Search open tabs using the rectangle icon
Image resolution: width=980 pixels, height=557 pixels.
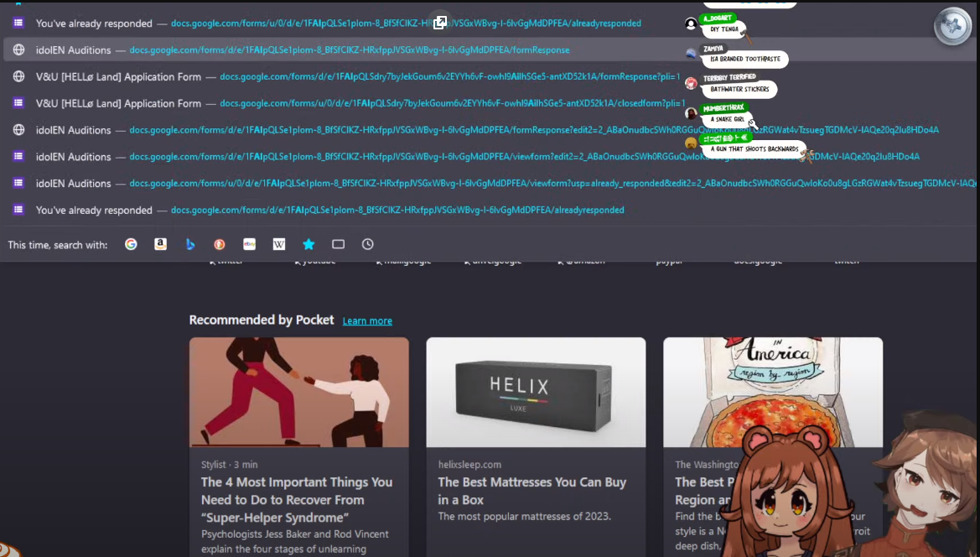pyautogui.click(x=338, y=244)
